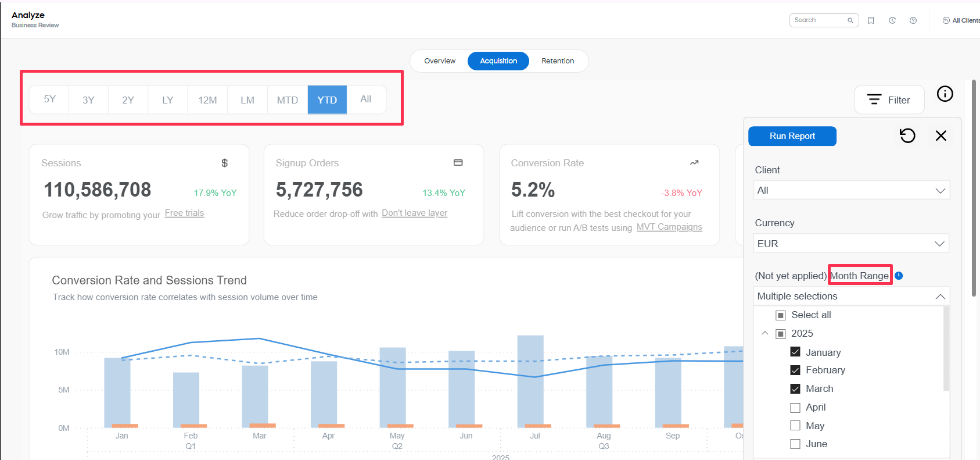980x460 pixels.
Task: Click the Jul bar in chart
Action: click(x=530, y=381)
